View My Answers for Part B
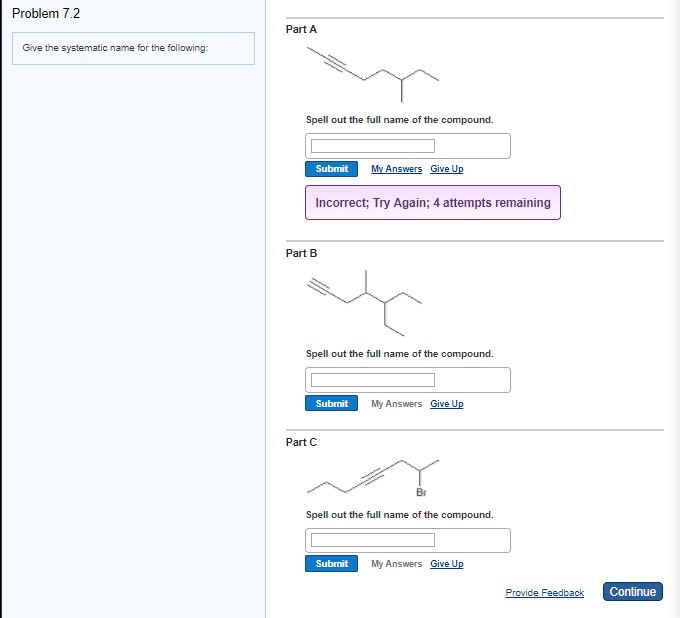Image resolution: width=680 pixels, height=618 pixels. click(396, 404)
